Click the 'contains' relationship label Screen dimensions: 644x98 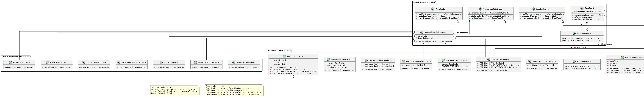(x=464, y=33)
